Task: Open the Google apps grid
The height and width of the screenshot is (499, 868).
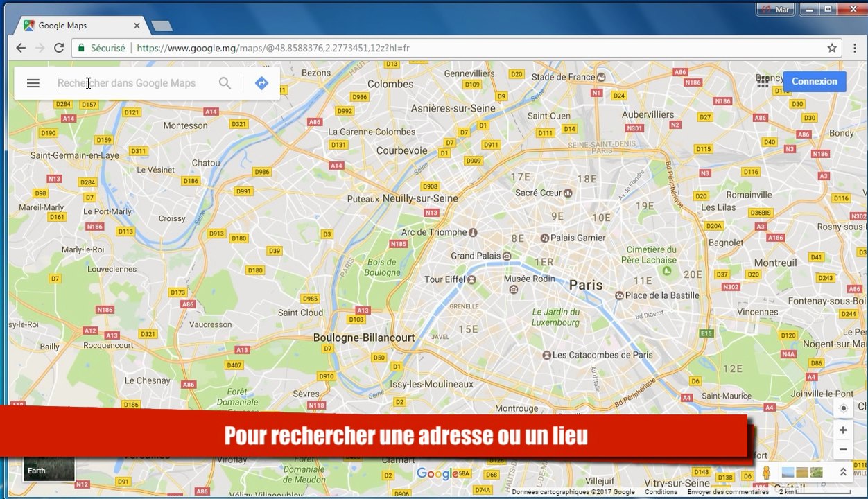Action: (763, 81)
